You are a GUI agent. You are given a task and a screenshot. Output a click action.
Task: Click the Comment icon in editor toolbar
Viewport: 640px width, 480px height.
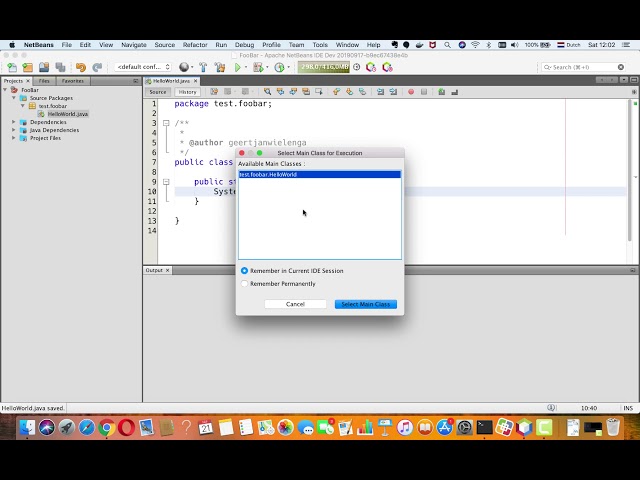pos(442,92)
